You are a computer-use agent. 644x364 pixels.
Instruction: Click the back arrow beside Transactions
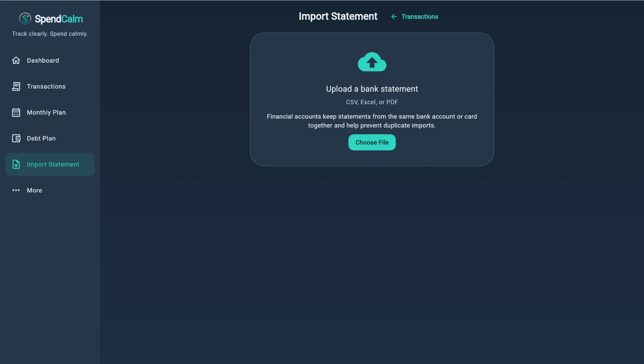click(x=394, y=16)
